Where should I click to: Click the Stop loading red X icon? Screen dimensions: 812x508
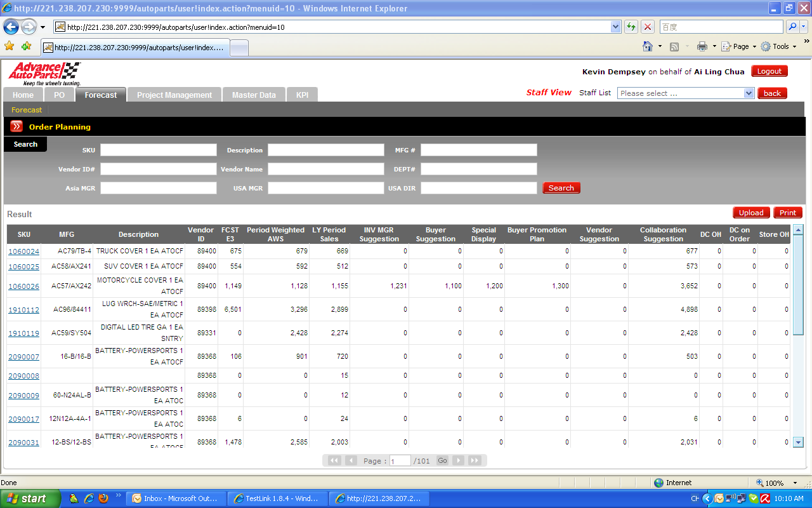click(x=647, y=27)
